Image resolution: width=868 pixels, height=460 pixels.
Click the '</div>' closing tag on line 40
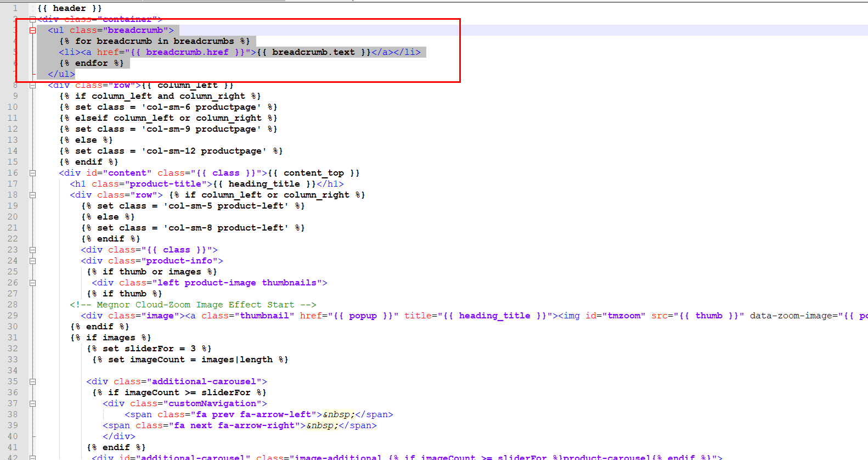coord(119,436)
